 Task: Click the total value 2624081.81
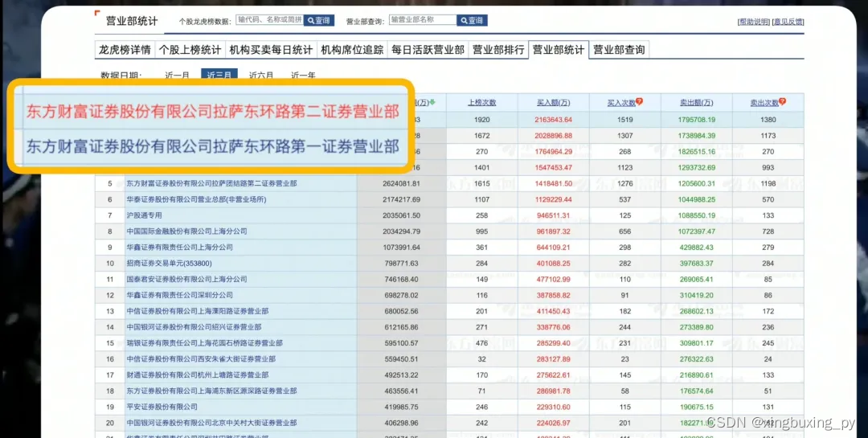[401, 183]
